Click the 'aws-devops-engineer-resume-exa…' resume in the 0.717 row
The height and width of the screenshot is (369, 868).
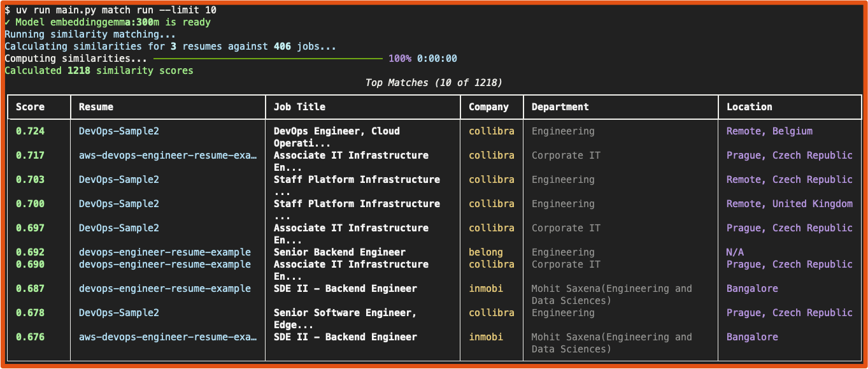coord(168,156)
